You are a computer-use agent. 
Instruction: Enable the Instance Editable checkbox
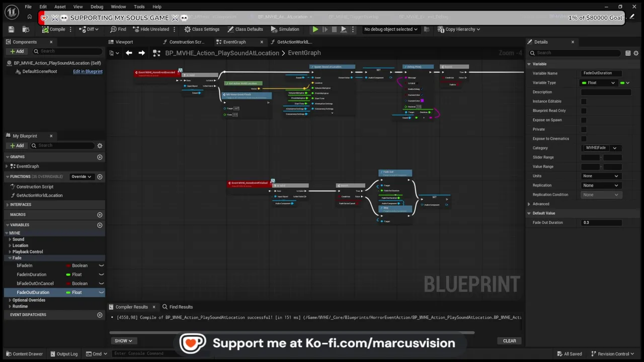pos(584,102)
